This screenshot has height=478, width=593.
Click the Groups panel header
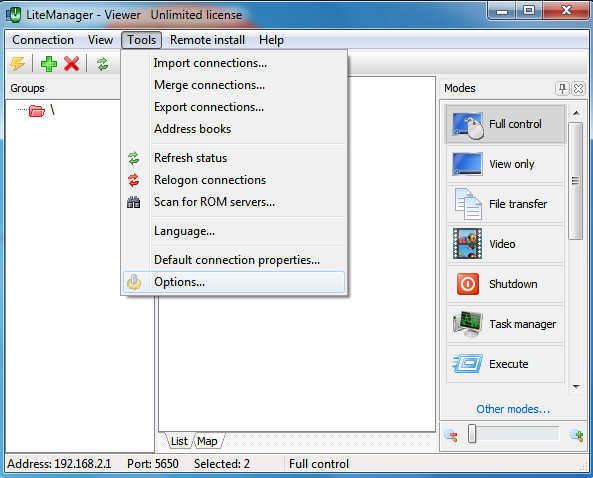63,88
